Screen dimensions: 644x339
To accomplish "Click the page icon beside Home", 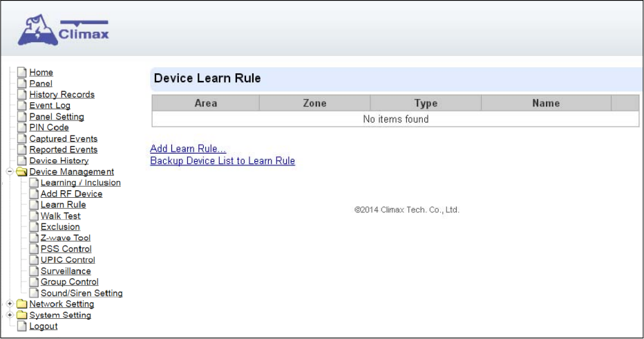I will [22, 73].
